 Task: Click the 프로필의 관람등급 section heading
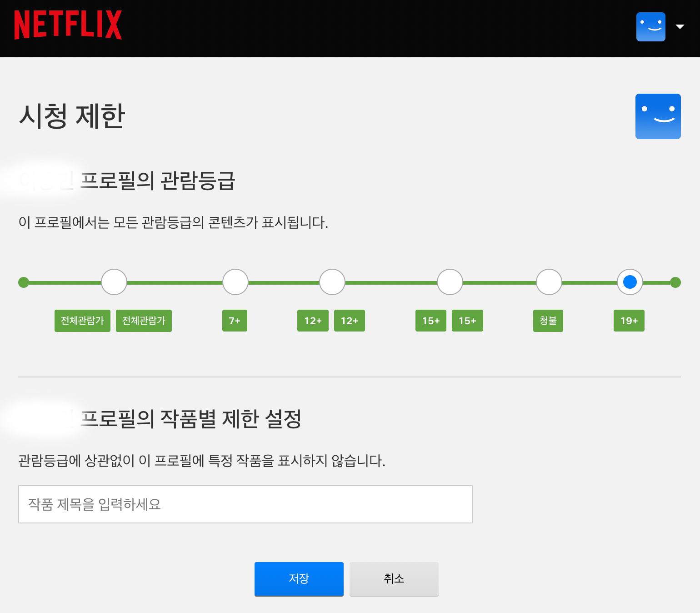(158, 181)
